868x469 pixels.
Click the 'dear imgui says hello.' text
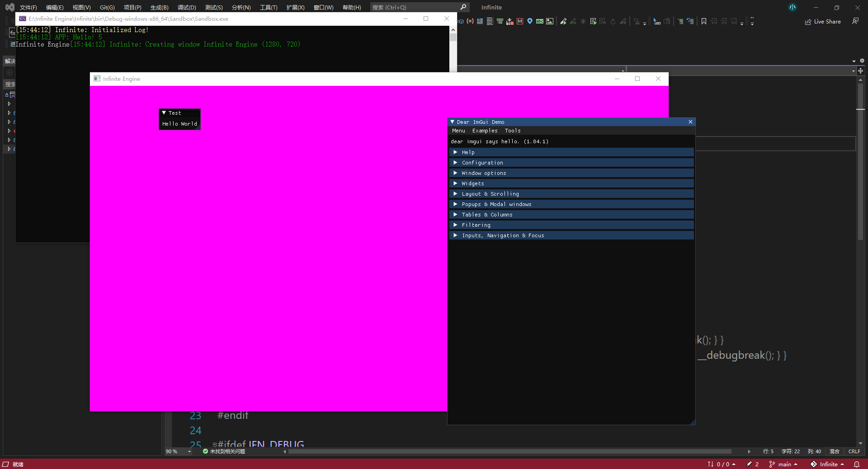point(485,141)
